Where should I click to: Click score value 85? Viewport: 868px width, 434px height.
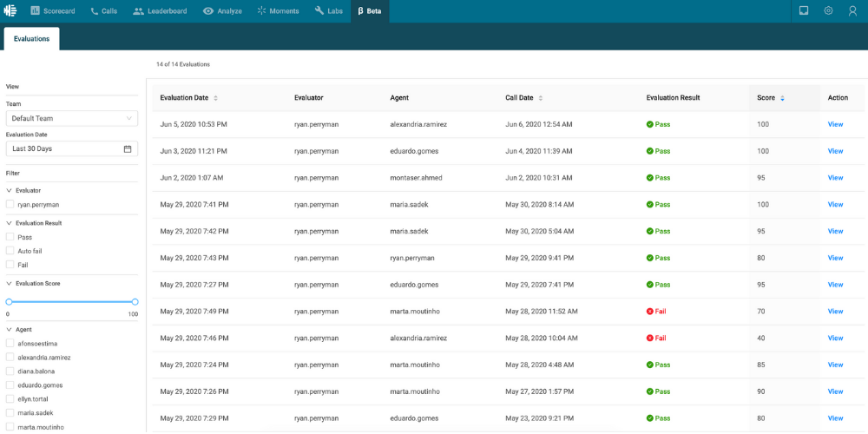(x=761, y=365)
